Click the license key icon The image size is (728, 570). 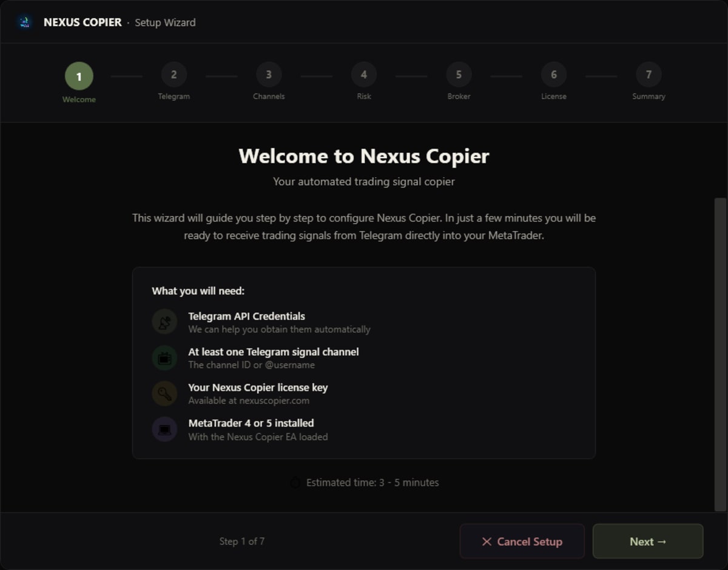point(164,393)
